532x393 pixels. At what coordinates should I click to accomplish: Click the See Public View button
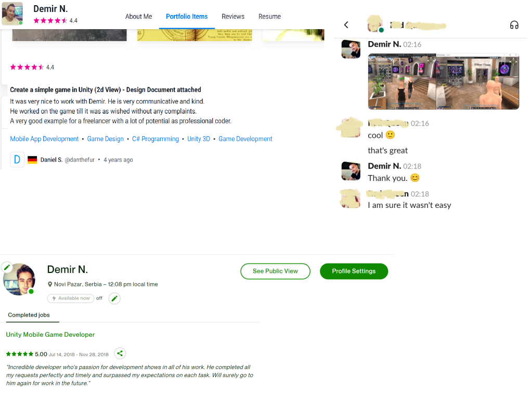click(x=275, y=271)
